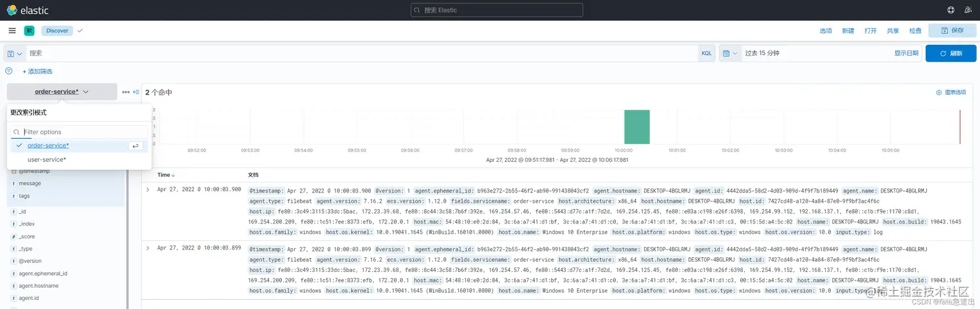Click the Elastic logo in the header

pyautogui.click(x=28, y=10)
